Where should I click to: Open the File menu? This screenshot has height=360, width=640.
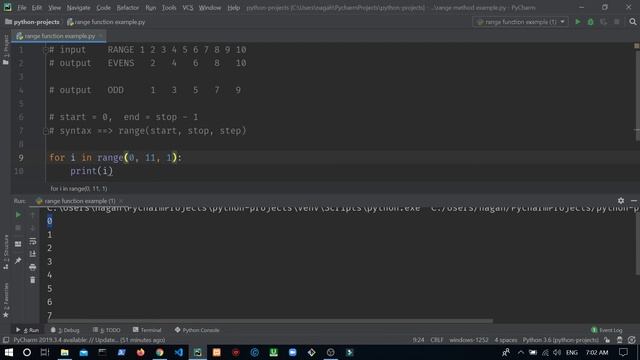[22, 8]
